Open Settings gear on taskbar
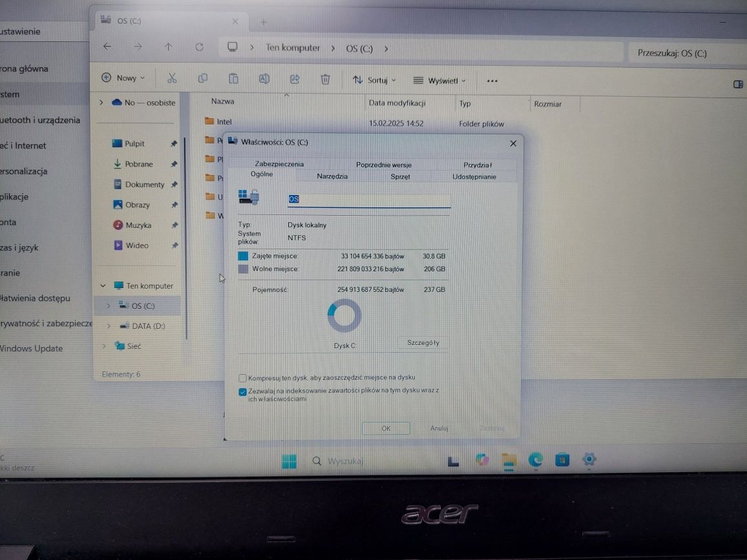Screen dimensions: 747x560 (x=589, y=459)
